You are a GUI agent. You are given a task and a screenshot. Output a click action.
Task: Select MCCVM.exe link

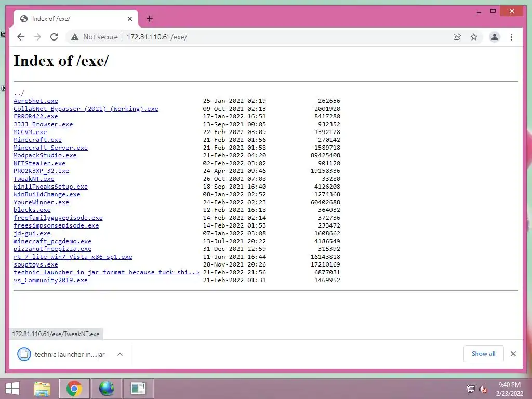pyautogui.click(x=30, y=132)
